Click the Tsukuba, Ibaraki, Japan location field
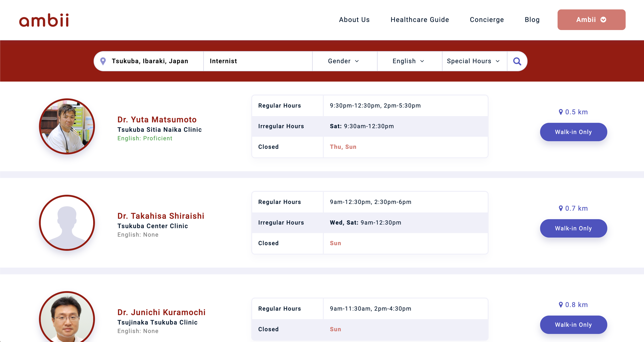Screen dimensions: 644x342 pyautogui.click(x=150, y=61)
